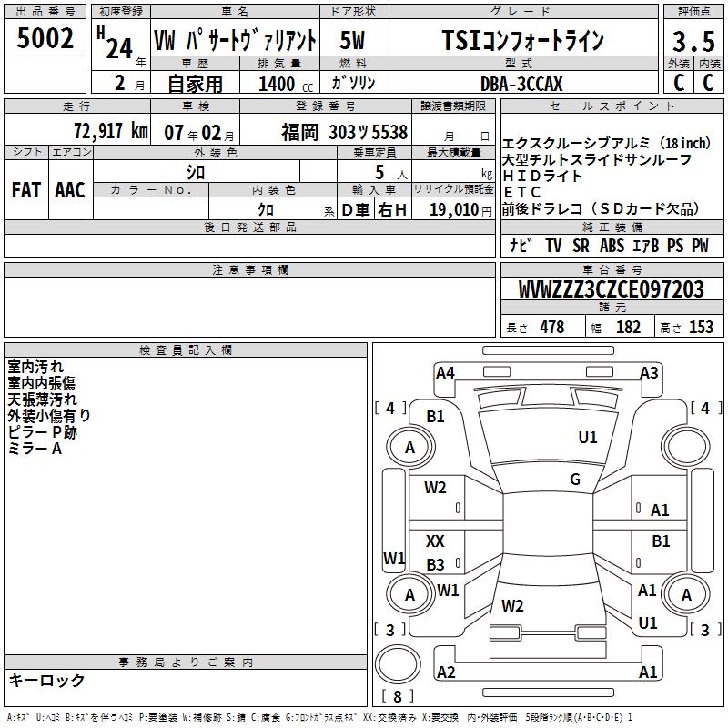
Task: Click the seating capacity 5 人
Action: [x=390, y=173]
